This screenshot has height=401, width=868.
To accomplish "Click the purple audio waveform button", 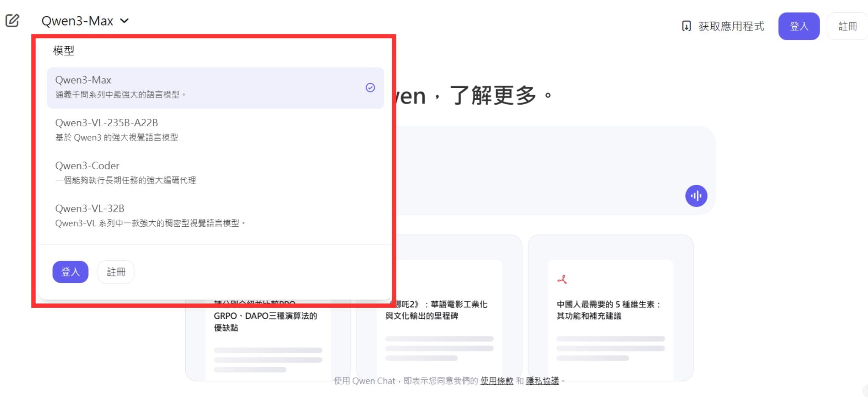I will pos(696,196).
